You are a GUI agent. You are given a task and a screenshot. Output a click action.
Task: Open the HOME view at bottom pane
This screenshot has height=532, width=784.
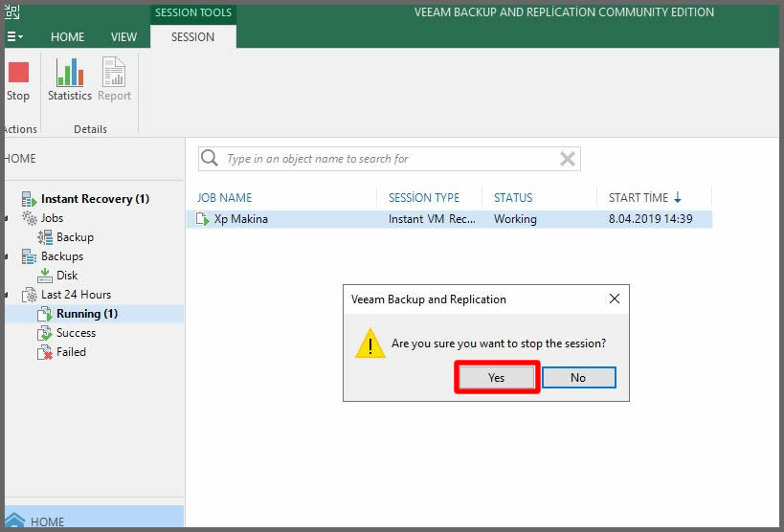tap(94, 519)
